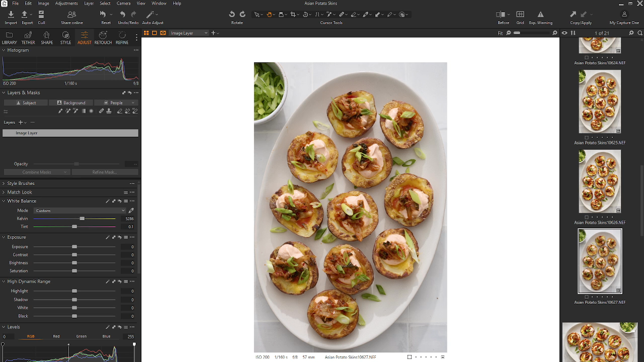The height and width of the screenshot is (362, 644).
Task: Pick white balance with eyedropper
Action: click(131, 211)
